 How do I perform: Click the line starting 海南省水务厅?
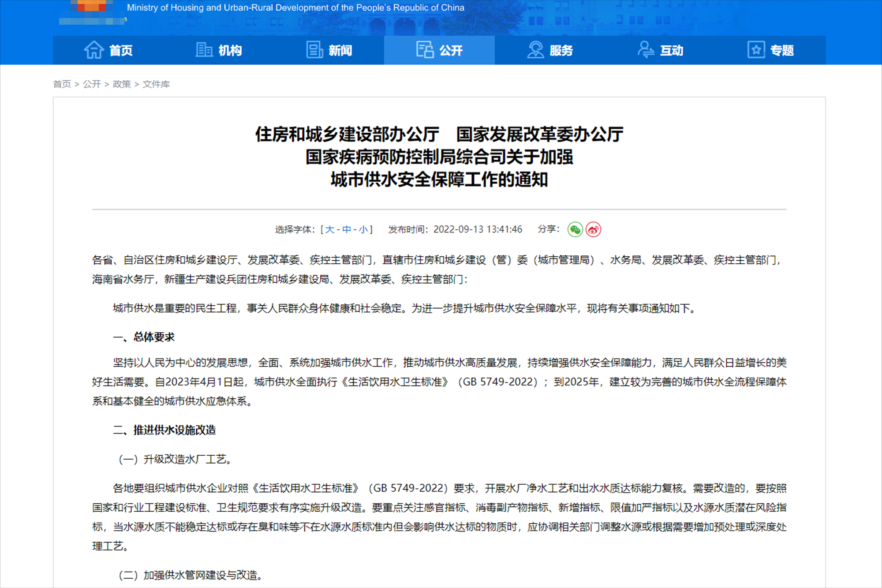280,279
